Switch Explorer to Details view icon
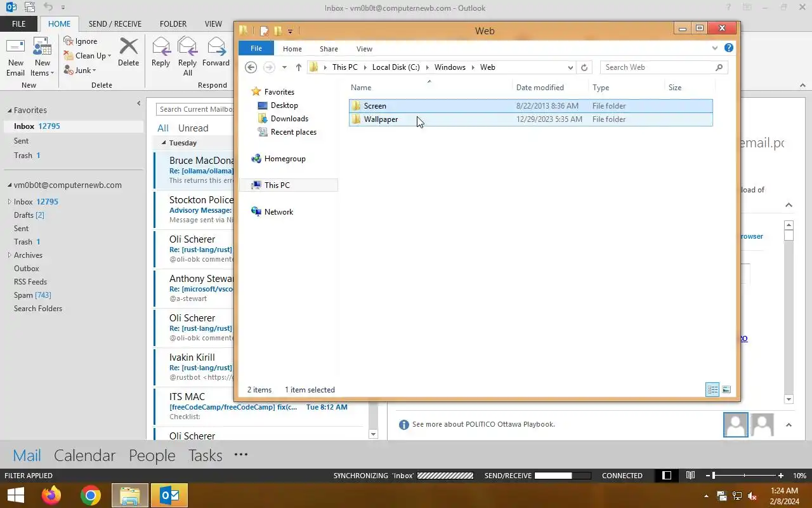 [712, 390]
